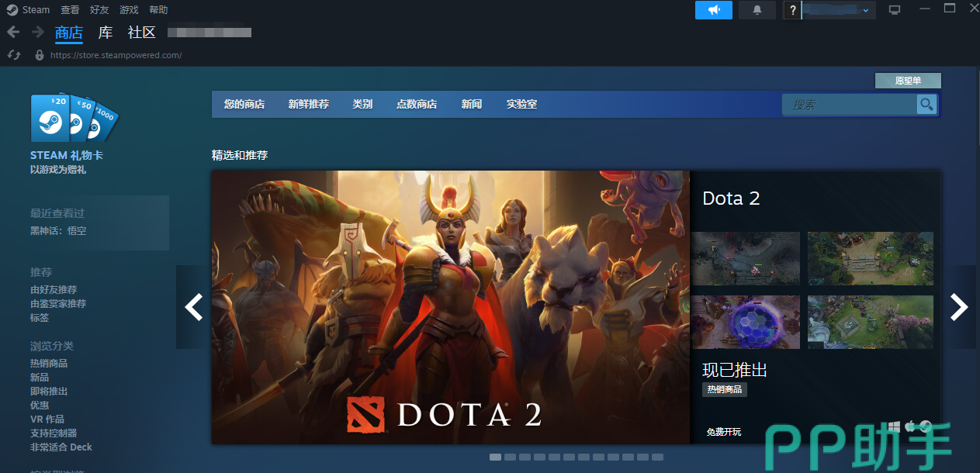The width and height of the screenshot is (980, 473).
Task: Open the 您的商店 dropdown menu
Action: [244, 104]
